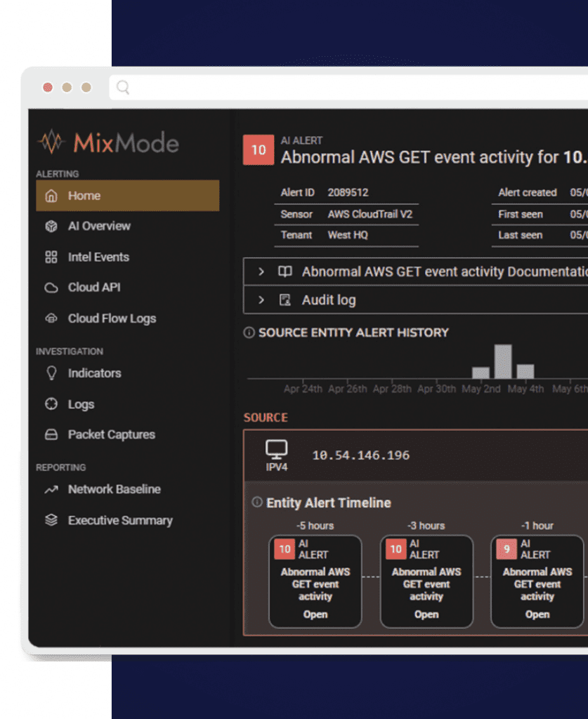Click the red severity 10 badge in alert header
This screenshot has width=588, height=719.
[x=259, y=150]
